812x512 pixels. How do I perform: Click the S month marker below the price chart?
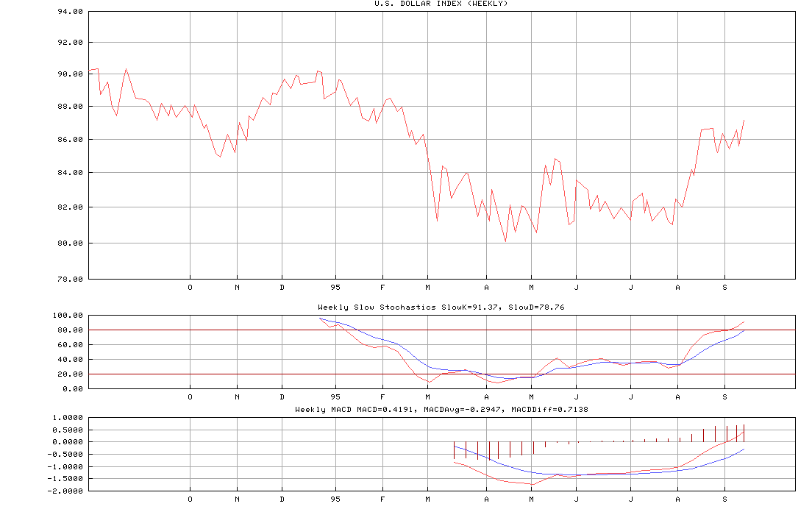[724, 288]
